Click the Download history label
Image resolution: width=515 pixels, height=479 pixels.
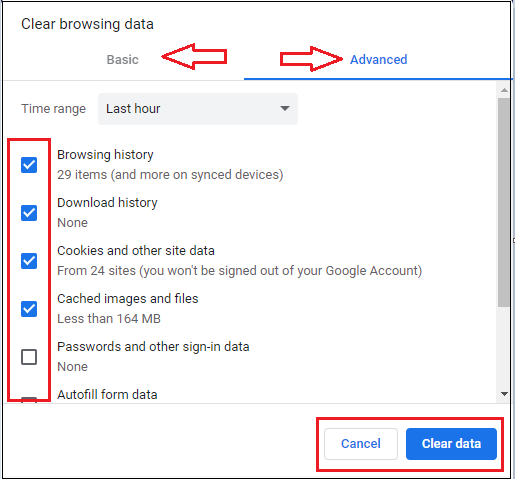tap(107, 203)
